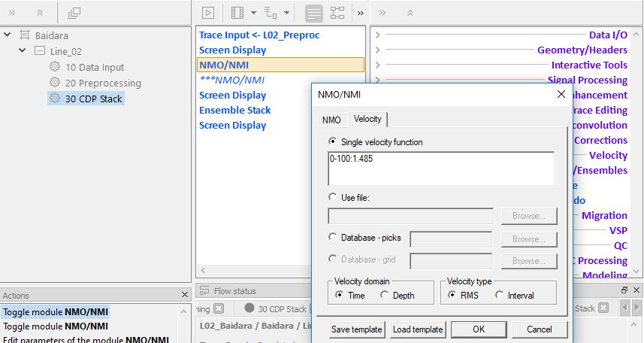Viewport: 644px width, 343px height.
Task: Collapse the Baidara tree node
Action: pyautogui.click(x=8, y=35)
